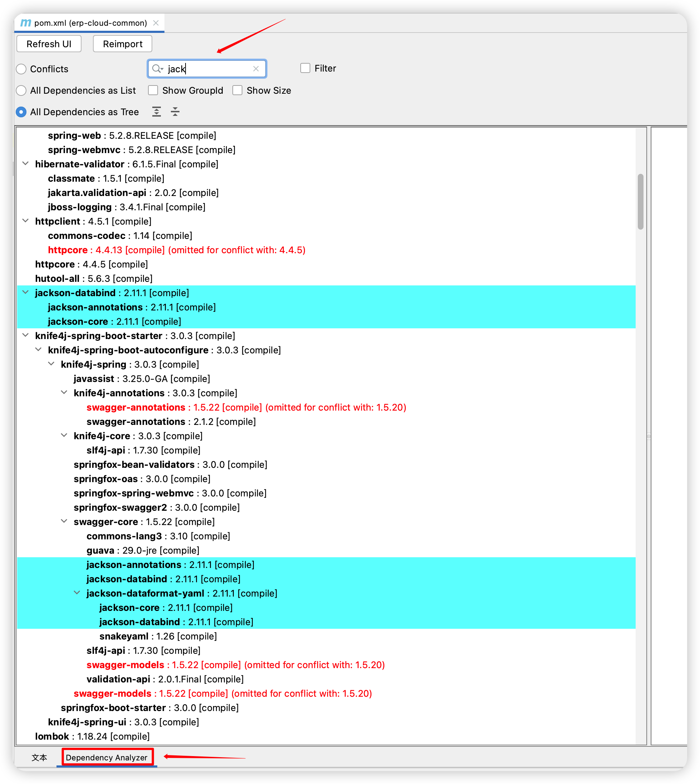The image size is (700, 784).
Task: Select spring-web : 5.2.8.RELEASE row
Action: coord(132,136)
